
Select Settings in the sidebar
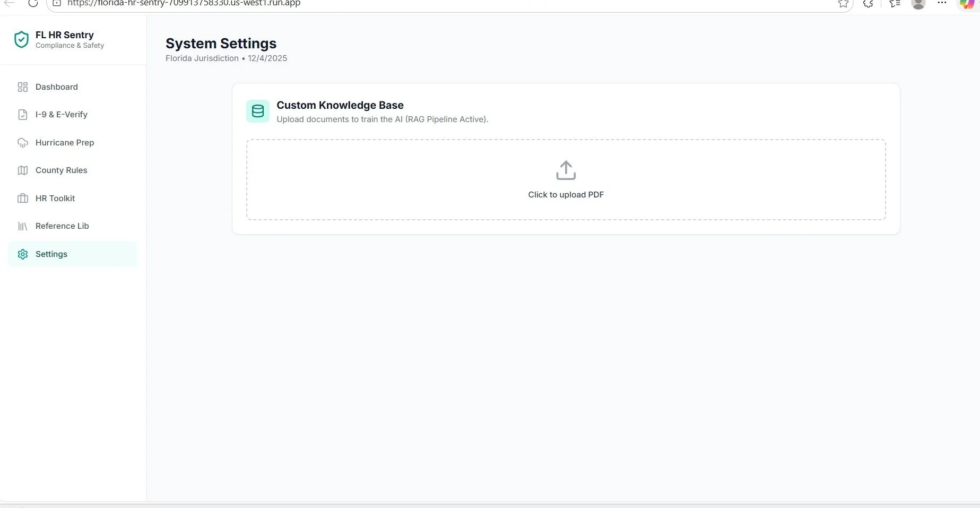click(73, 254)
